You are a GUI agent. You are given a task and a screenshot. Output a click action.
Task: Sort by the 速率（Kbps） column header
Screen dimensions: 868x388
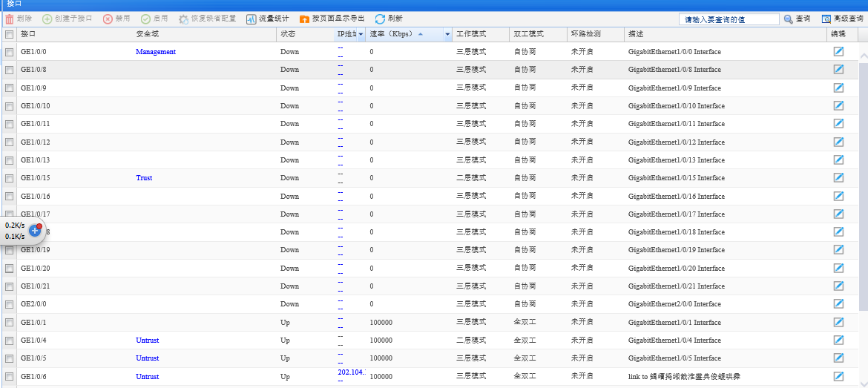(393, 35)
